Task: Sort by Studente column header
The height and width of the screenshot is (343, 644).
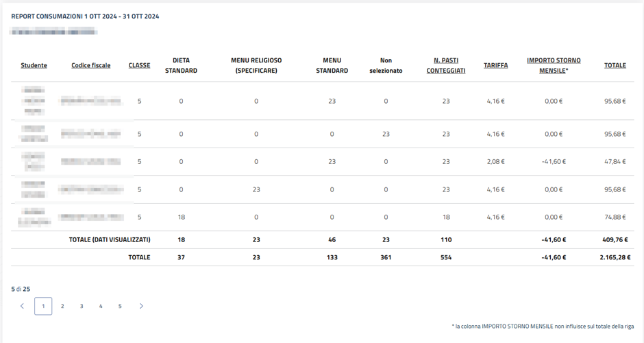Action: [34, 65]
